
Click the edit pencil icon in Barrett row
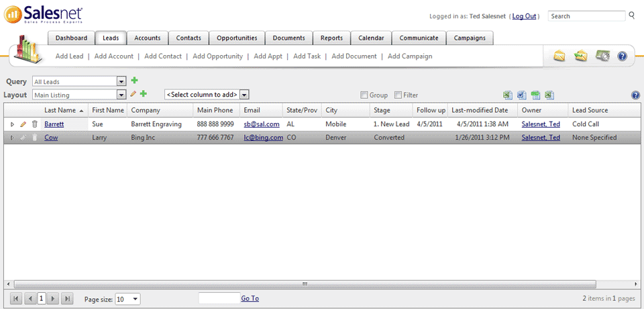[23, 124]
